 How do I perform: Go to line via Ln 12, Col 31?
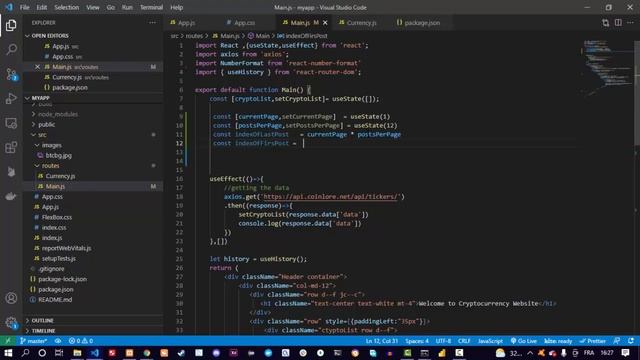[382, 341]
